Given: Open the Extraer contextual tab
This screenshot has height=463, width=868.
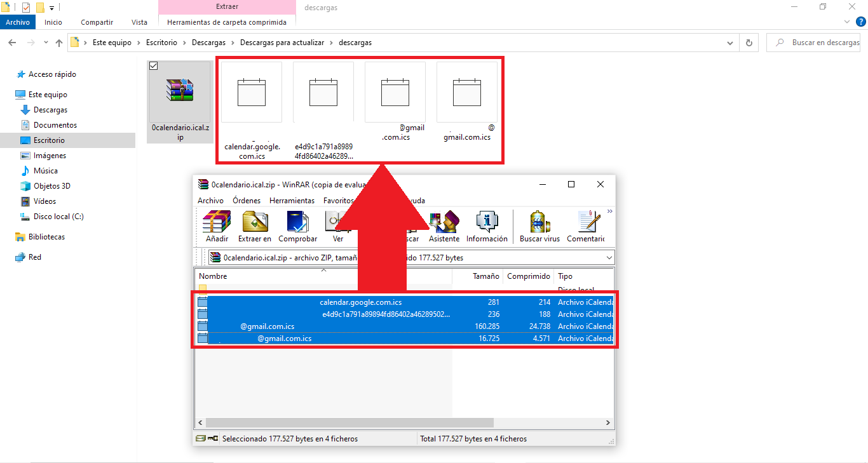Looking at the screenshot, I should coord(227,7).
